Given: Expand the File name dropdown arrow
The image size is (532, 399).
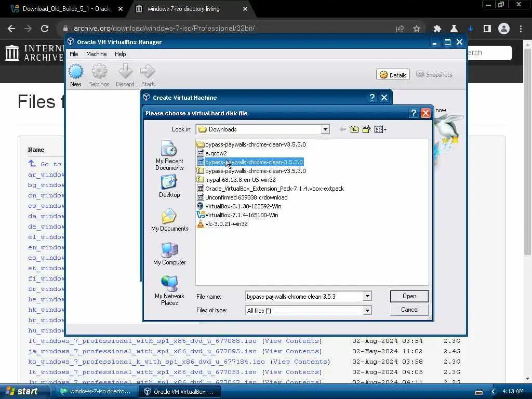Looking at the screenshot, I should [x=367, y=296].
